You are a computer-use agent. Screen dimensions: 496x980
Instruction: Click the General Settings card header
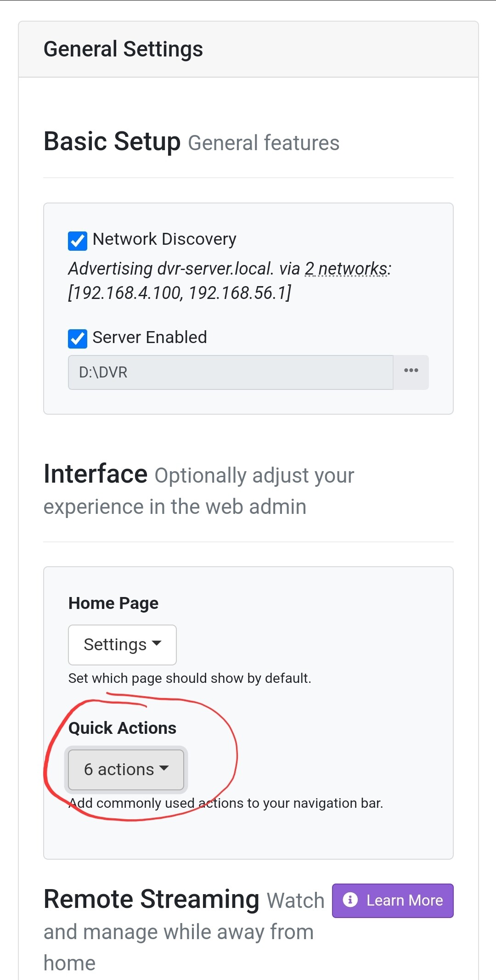click(x=123, y=49)
